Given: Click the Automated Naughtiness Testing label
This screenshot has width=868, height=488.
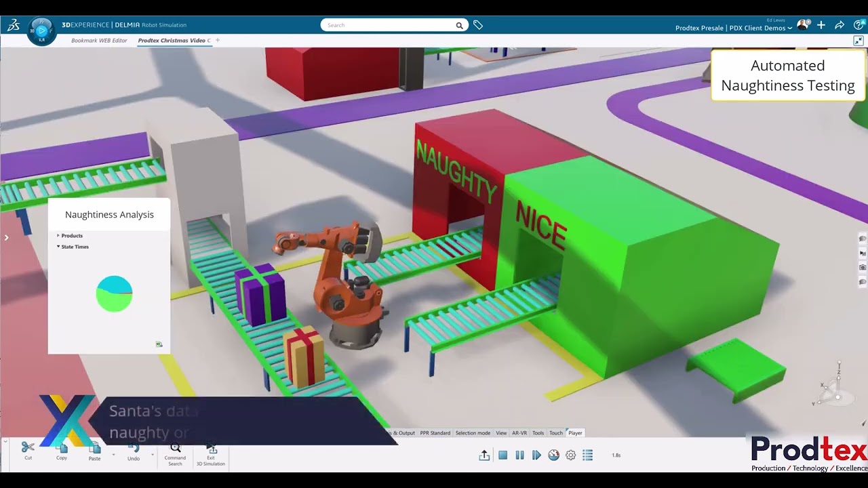Looking at the screenshot, I should (x=787, y=75).
